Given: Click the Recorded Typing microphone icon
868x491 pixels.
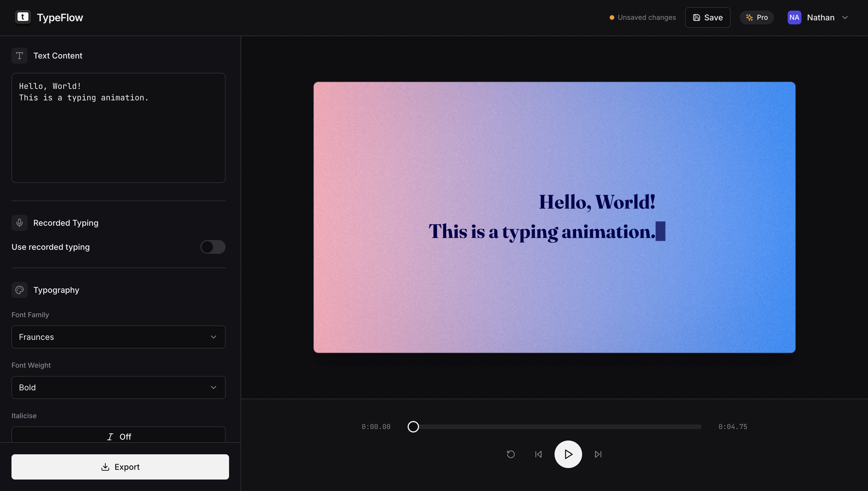Looking at the screenshot, I should pyautogui.click(x=19, y=223).
